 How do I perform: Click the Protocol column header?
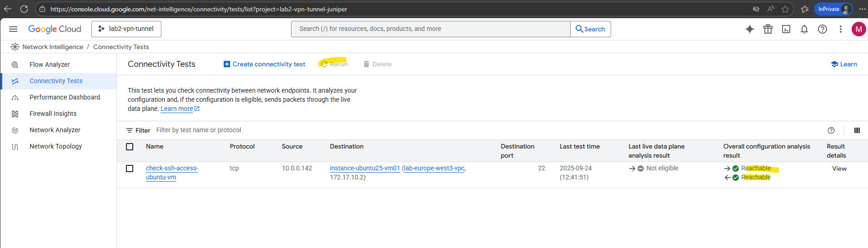pos(242,146)
